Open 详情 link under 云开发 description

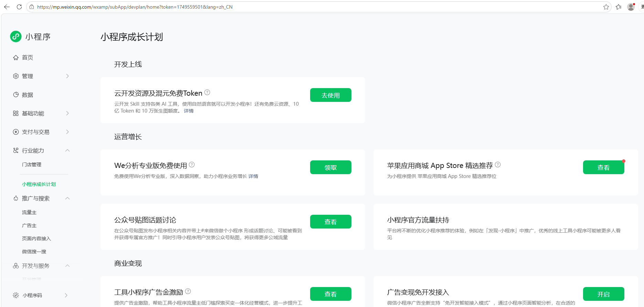[x=189, y=111]
